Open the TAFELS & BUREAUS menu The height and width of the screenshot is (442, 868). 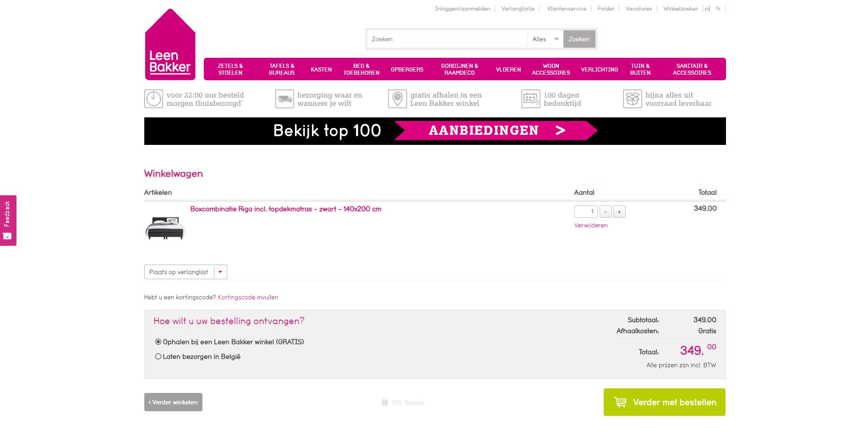click(282, 69)
